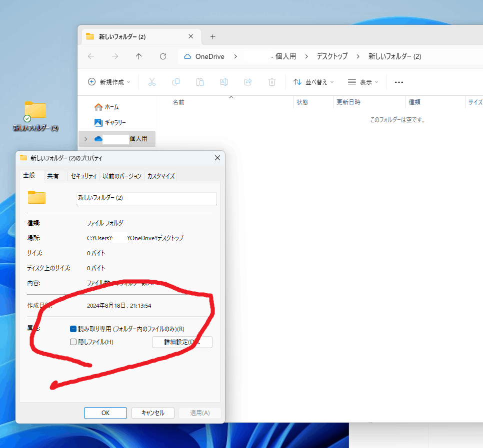Toggle 読み取り専用 checkbox
This screenshot has height=448, width=483.
73,329
